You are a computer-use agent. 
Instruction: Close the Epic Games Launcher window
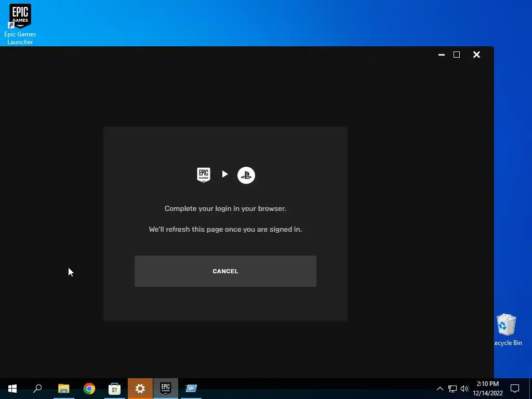pos(476,55)
